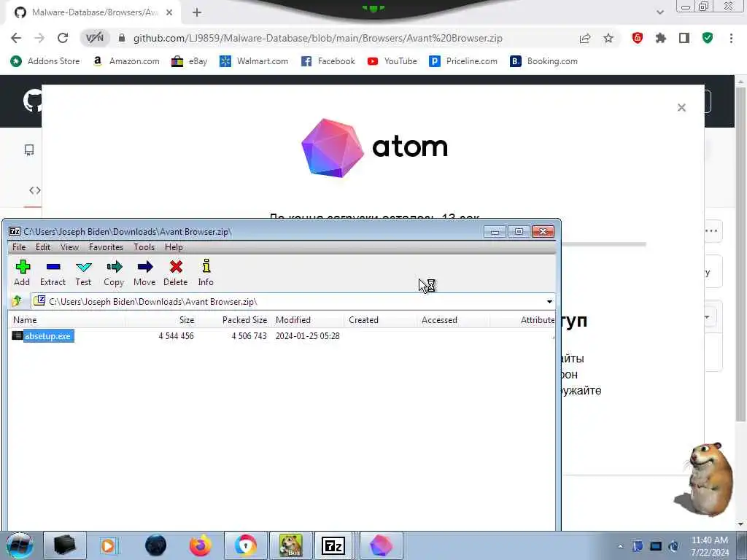Share this page icon in address bar
The image size is (747, 560).
[x=585, y=38]
